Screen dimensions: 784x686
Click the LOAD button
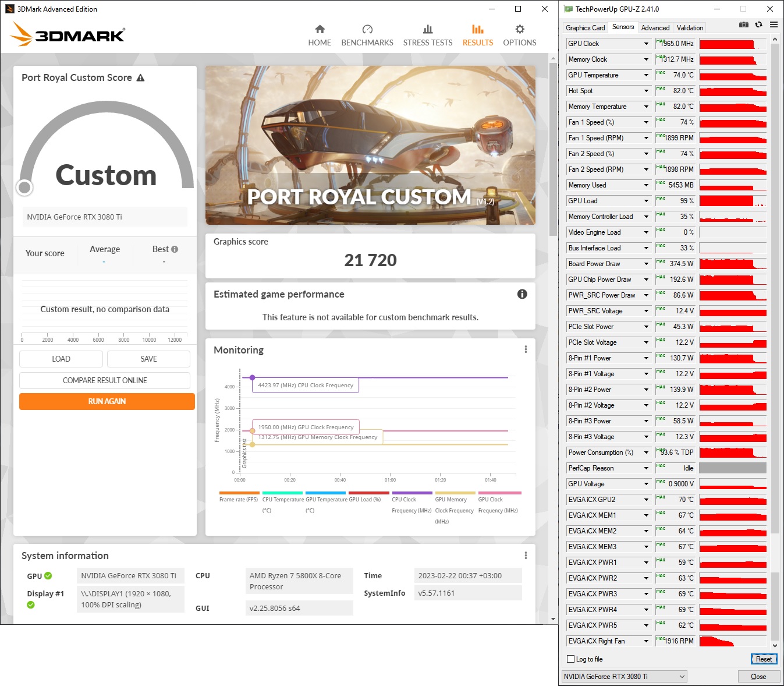[61, 359]
